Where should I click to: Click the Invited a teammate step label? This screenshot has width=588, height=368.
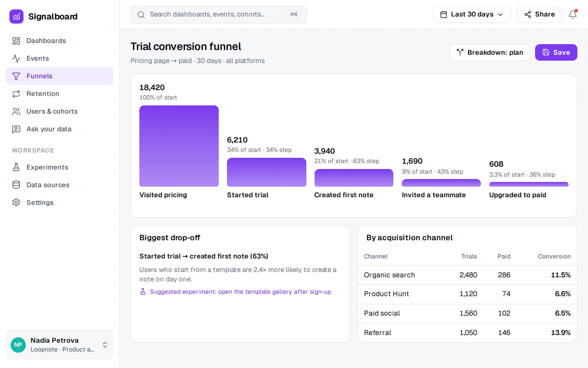434,195
